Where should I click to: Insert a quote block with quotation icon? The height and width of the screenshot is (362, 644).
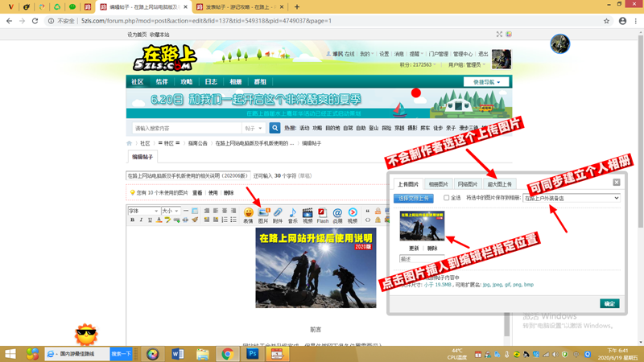point(368,211)
